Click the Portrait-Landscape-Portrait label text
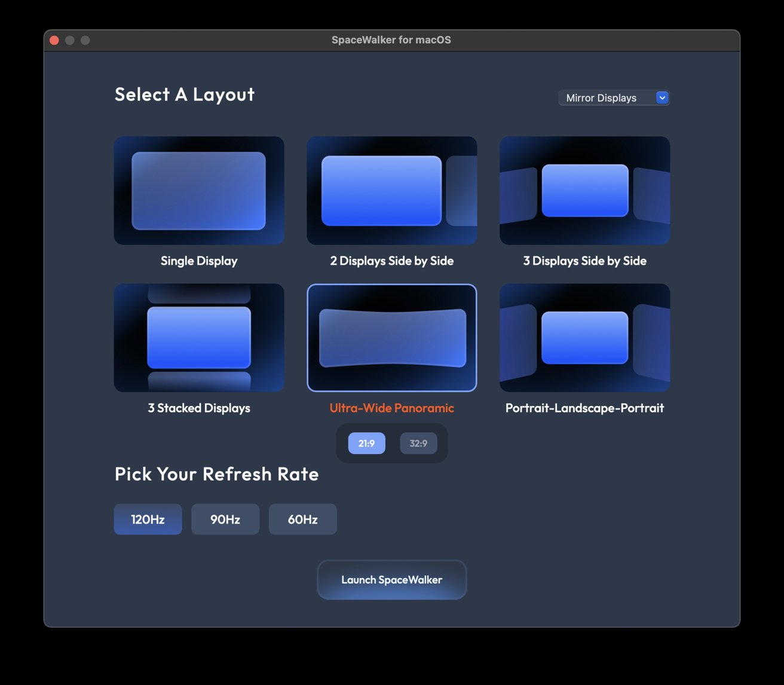 pos(584,408)
